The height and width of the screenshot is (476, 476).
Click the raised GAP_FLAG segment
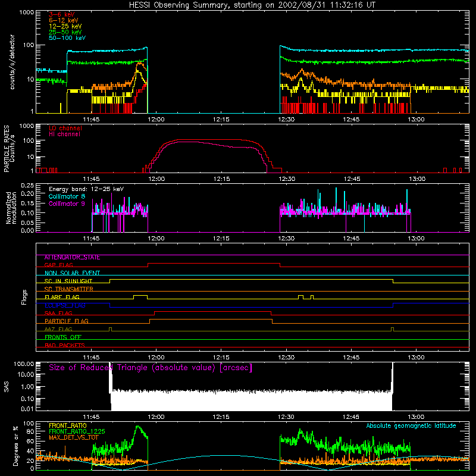click(214, 264)
